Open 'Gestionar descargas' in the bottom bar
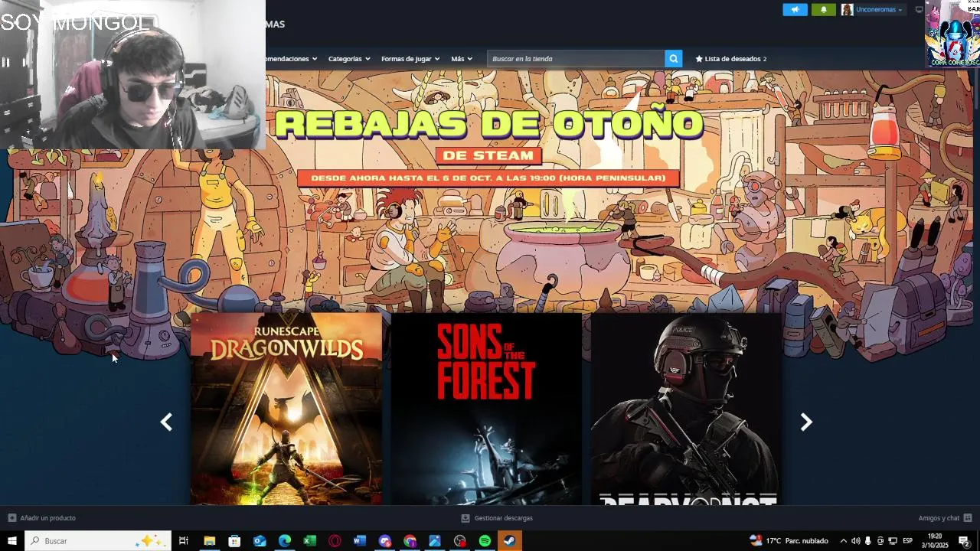 [x=497, y=518]
